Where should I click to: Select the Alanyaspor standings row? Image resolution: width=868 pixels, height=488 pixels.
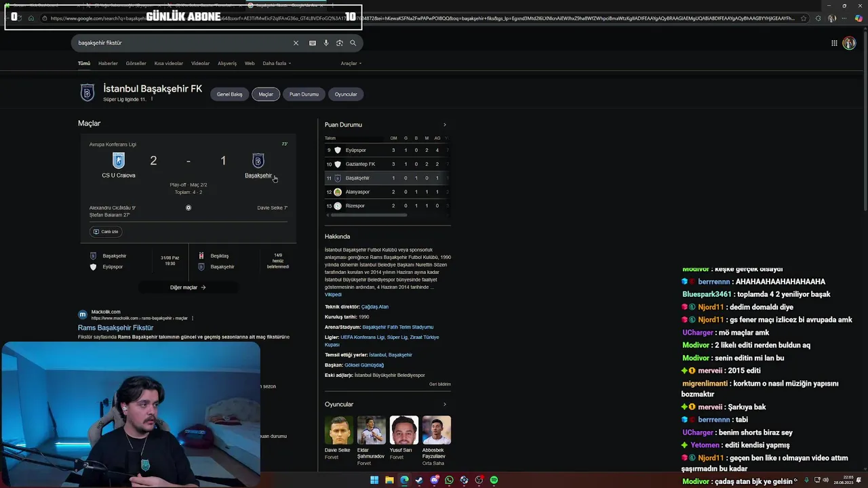(x=387, y=192)
